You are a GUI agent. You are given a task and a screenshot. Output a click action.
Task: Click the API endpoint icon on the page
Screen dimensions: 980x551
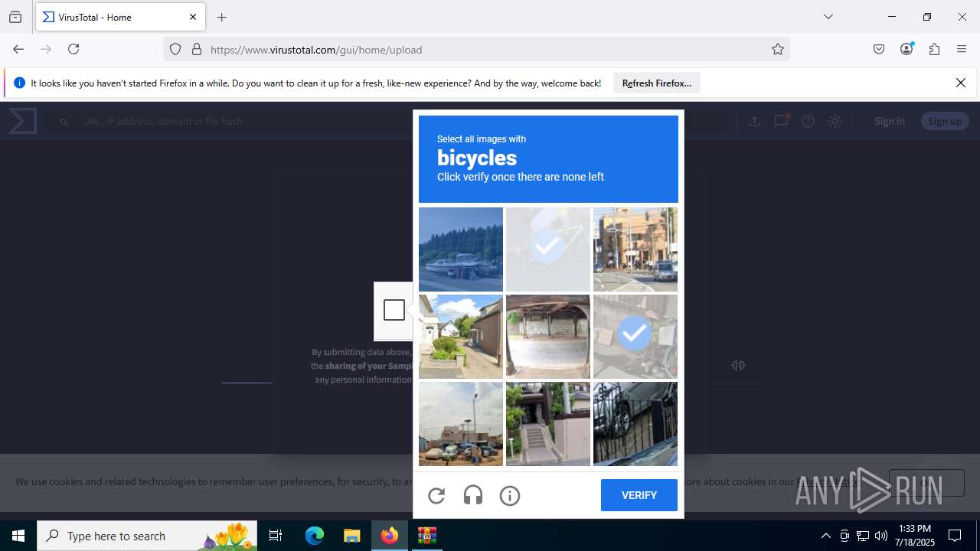(738, 365)
